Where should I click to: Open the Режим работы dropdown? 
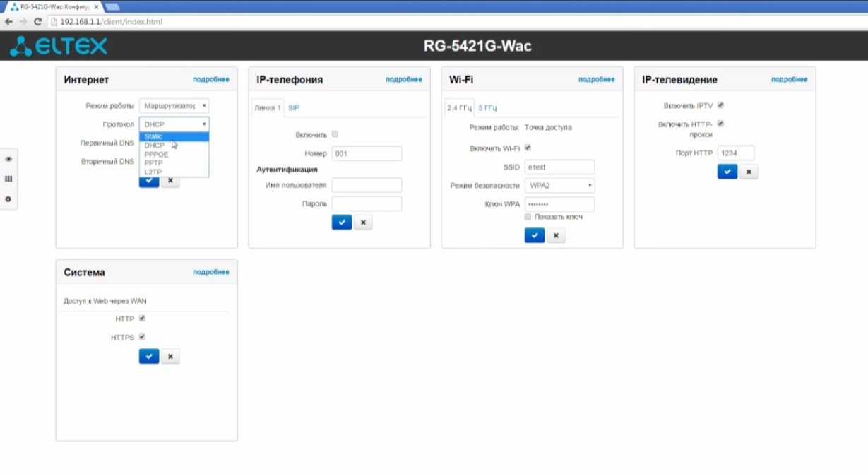pyautogui.click(x=174, y=106)
